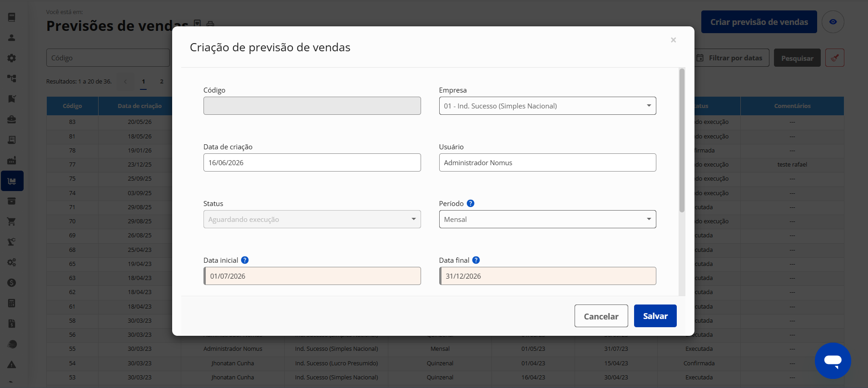
Task: Open the chat support bubble
Action: coord(833,361)
